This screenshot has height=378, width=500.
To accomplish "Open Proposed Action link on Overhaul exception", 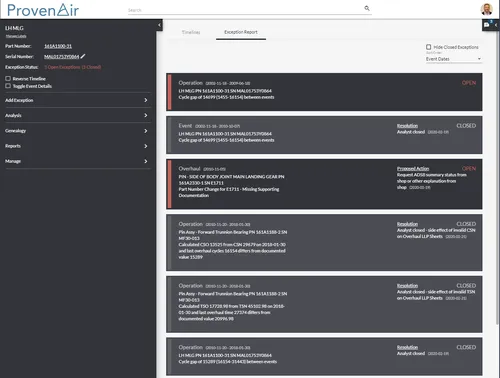I will coord(413,169).
